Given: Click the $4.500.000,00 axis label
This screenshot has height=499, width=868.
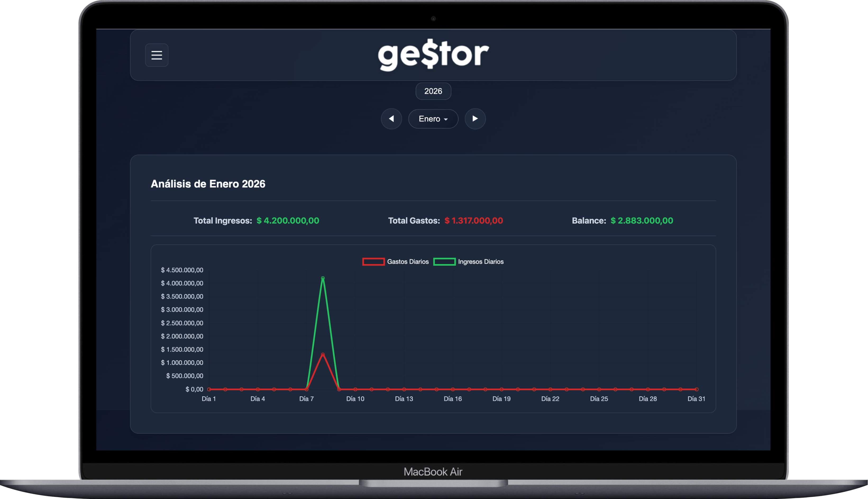Looking at the screenshot, I should click(182, 270).
